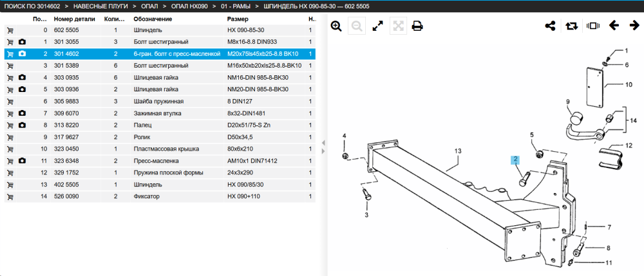Image resolution: width=644 pixels, height=276 pixels.
Task: View photo of part 303 0935
Action: (22, 77)
